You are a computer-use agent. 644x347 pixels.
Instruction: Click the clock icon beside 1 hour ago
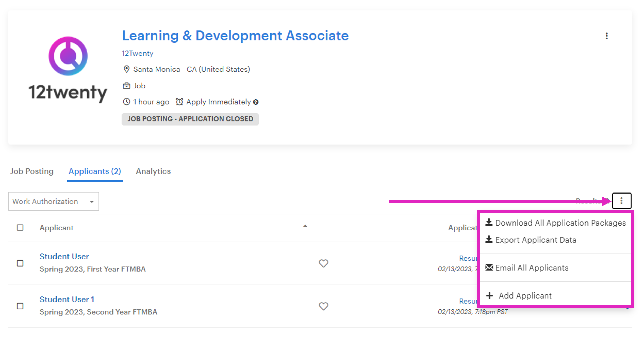tap(126, 102)
